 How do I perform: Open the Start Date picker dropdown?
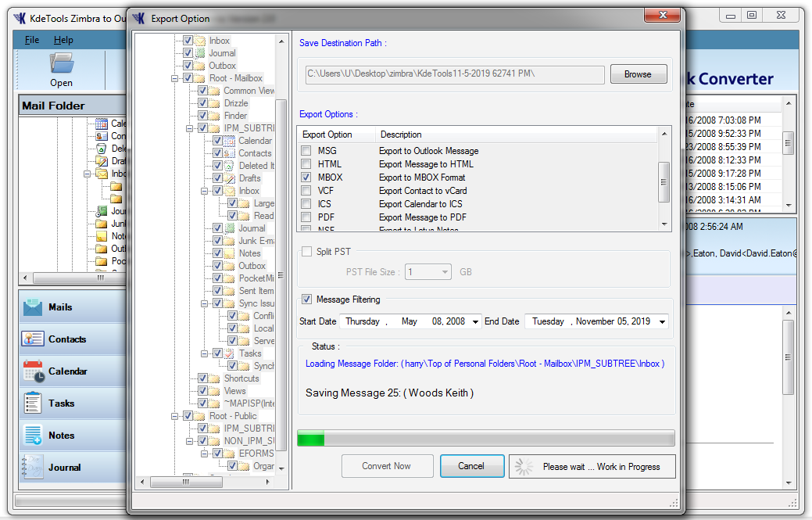coord(476,322)
